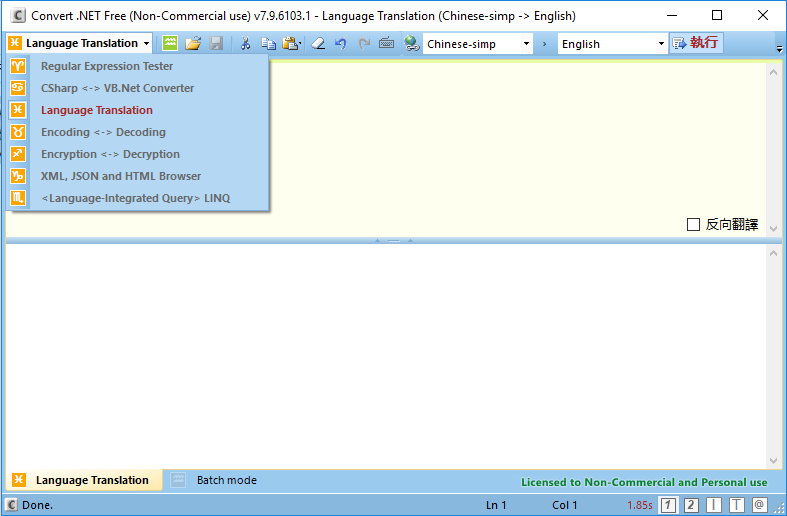This screenshot has width=787, height=516.
Task: Click the status bar 'T' icon
Action: [737, 505]
